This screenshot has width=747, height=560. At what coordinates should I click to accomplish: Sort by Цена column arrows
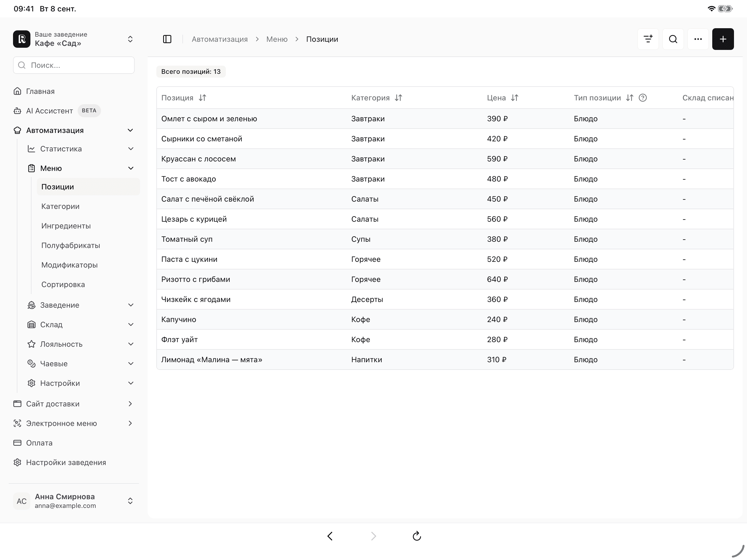515,98
